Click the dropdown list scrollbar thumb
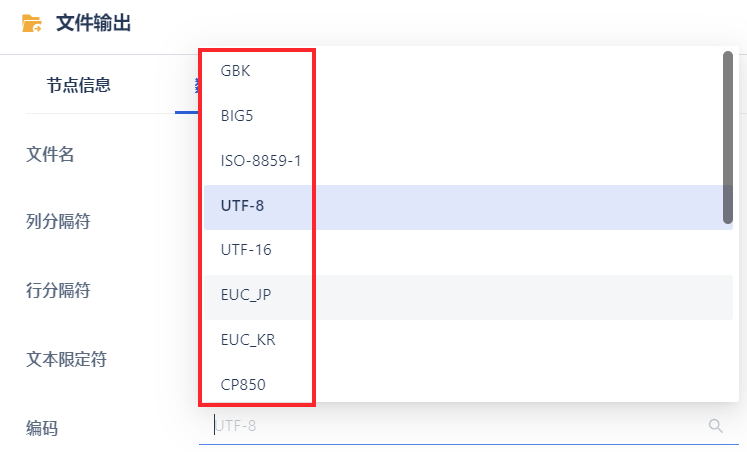 pyautogui.click(x=727, y=137)
